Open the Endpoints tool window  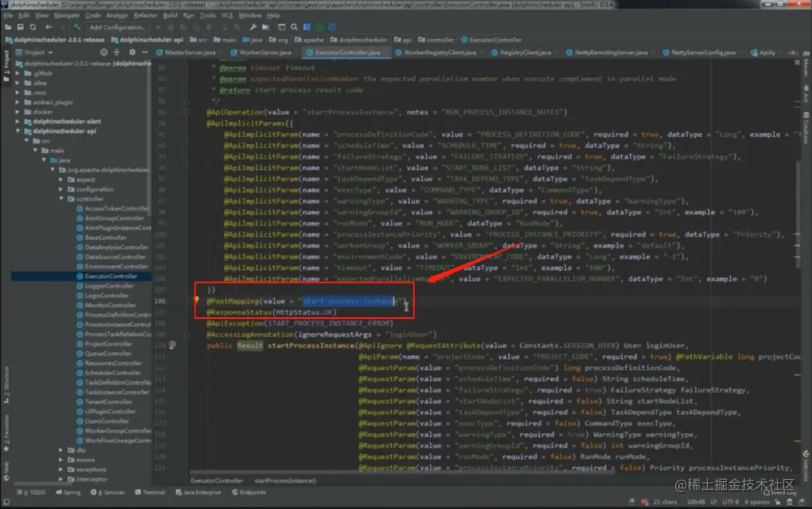pos(249,492)
